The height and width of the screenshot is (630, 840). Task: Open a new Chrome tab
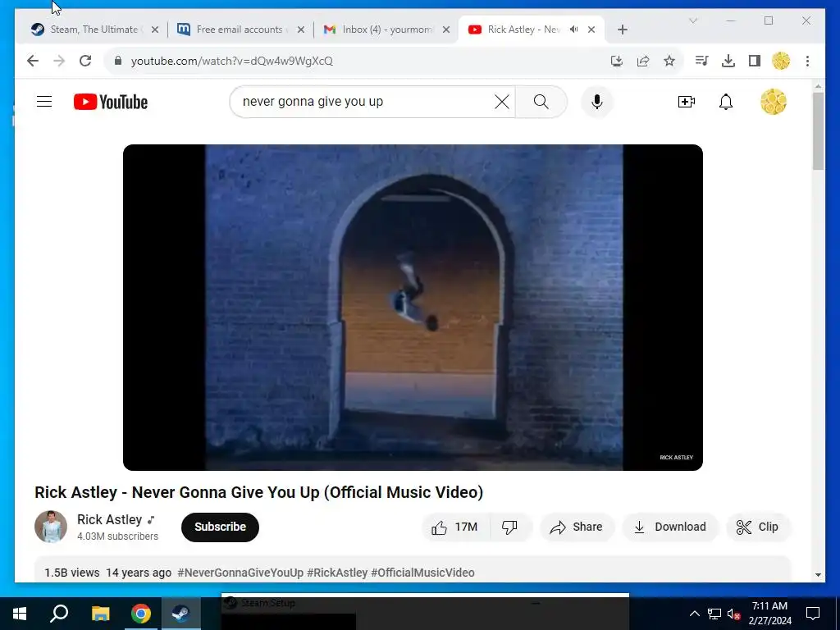[x=623, y=30]
